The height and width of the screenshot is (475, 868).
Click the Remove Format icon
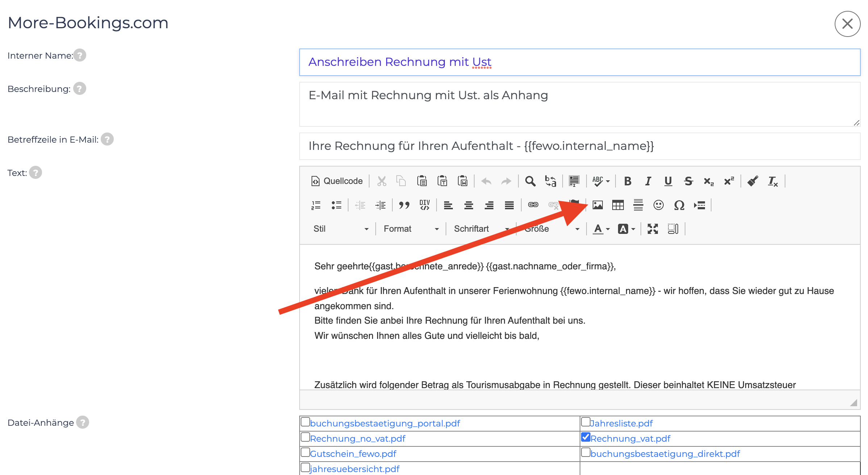tap(773, 181)
